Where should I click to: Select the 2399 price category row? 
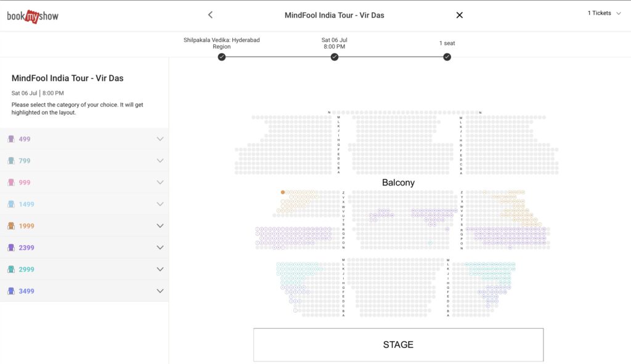point(84,248)
